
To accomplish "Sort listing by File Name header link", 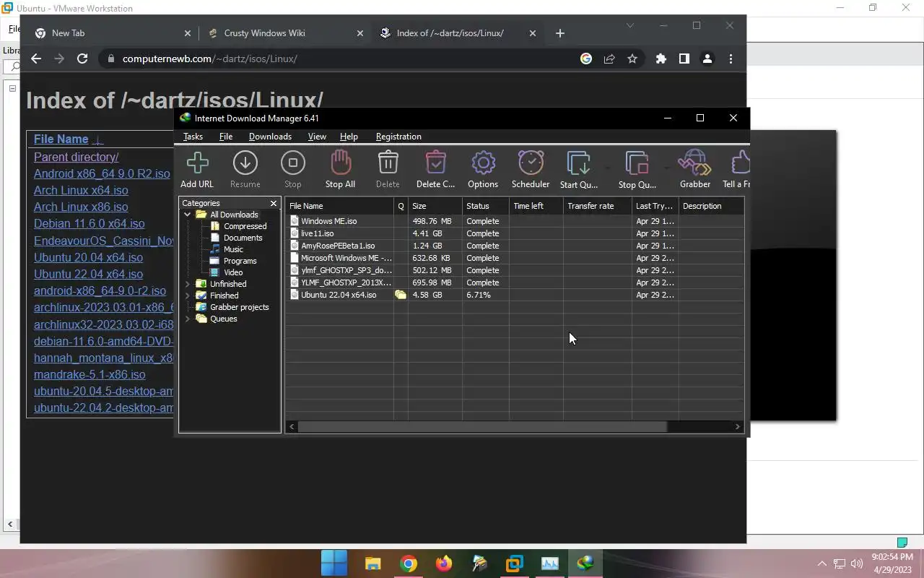I will [61, 139].
